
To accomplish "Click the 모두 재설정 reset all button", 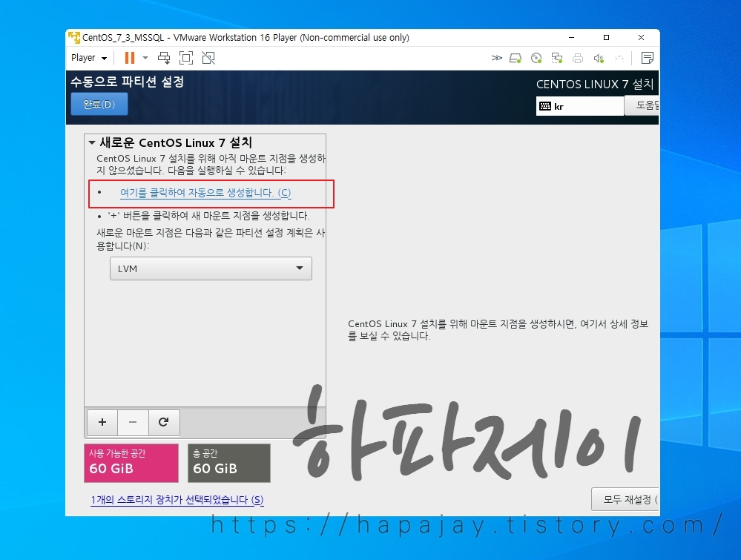I will [625, 499].
